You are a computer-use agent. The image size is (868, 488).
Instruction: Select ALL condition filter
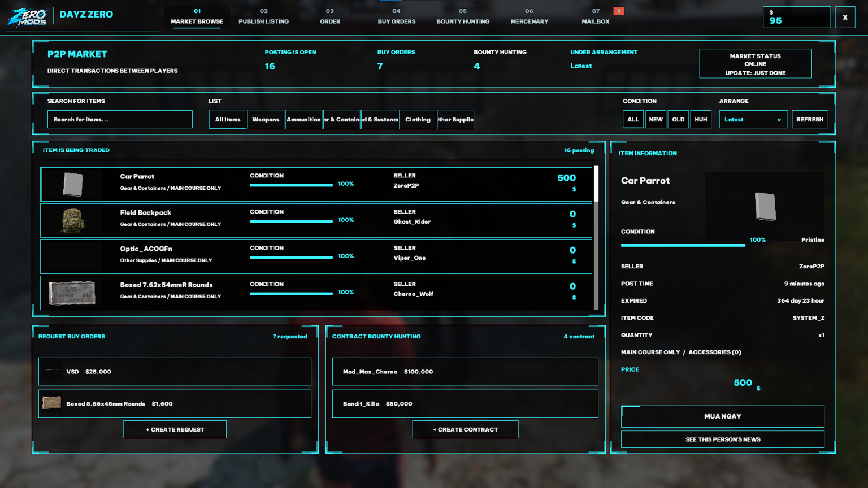[633, 119]
